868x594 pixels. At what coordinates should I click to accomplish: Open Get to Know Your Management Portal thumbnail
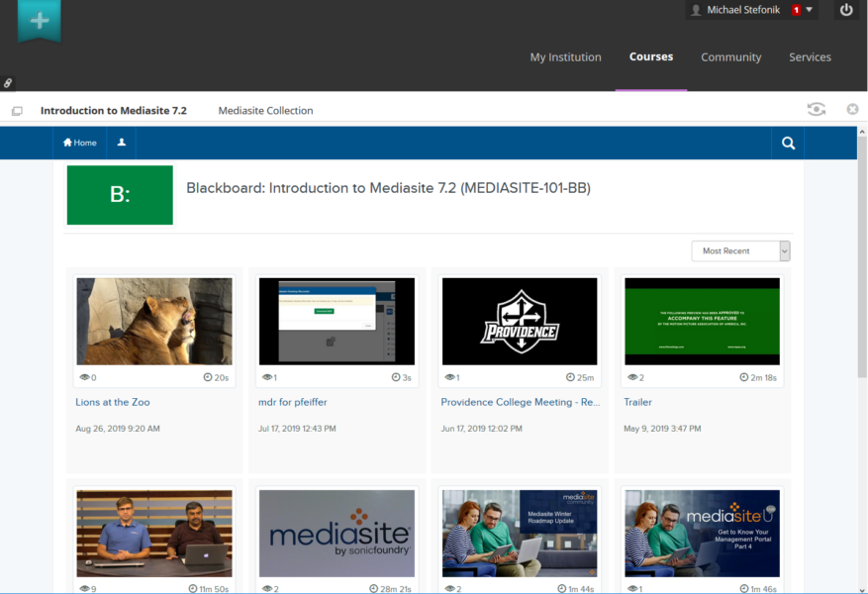(x=702, y=533)
